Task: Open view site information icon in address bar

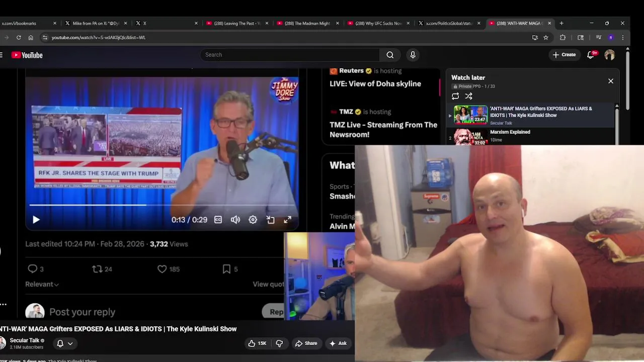Action: 45,37
